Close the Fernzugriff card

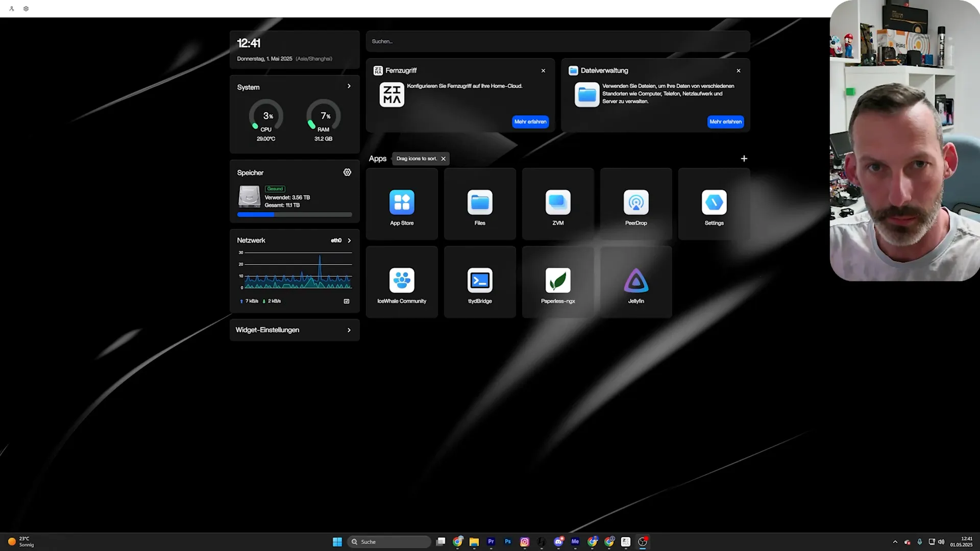(543, 71)
